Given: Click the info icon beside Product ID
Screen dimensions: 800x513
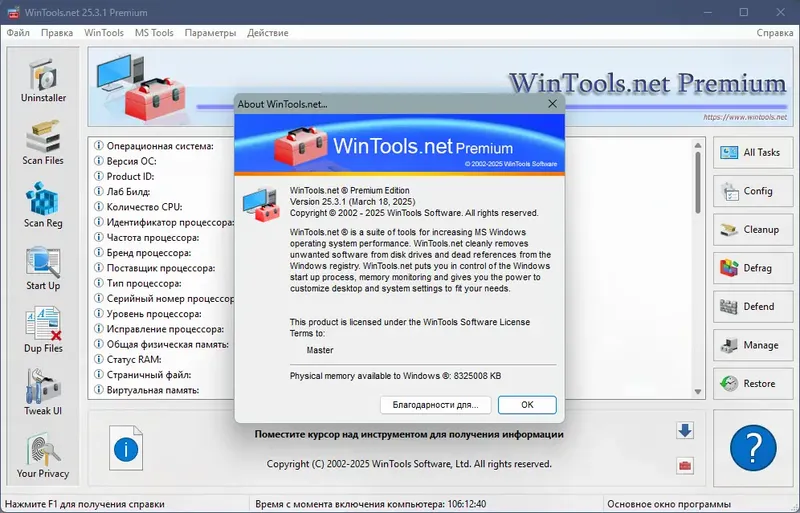Looking at the screenshot, I should [98, 177].
